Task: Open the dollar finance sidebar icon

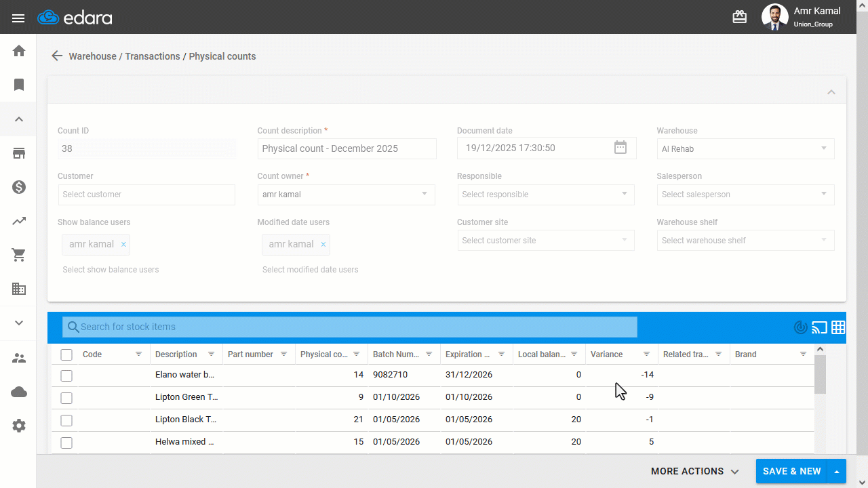Action: click(x=19, y=187)
